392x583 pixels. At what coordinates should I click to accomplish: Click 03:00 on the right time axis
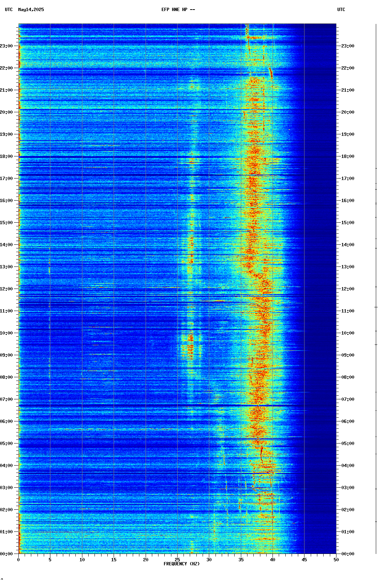tap(348, 488)
